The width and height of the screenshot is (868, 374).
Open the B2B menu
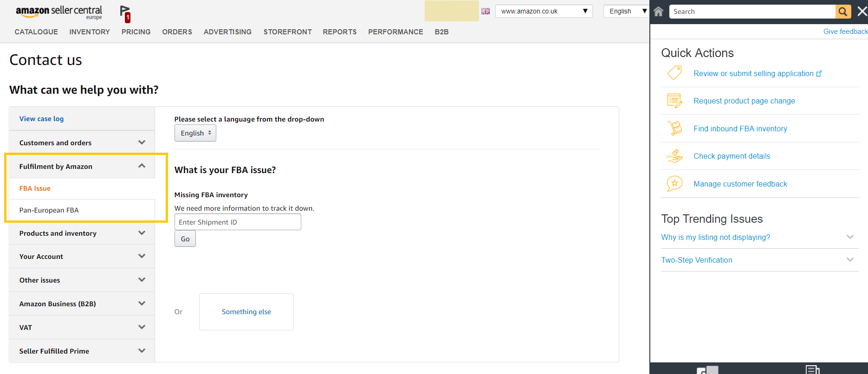[x=441, y=32]
